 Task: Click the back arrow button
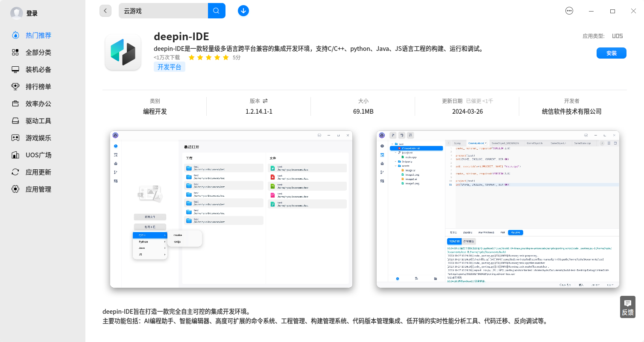[105, 11]
